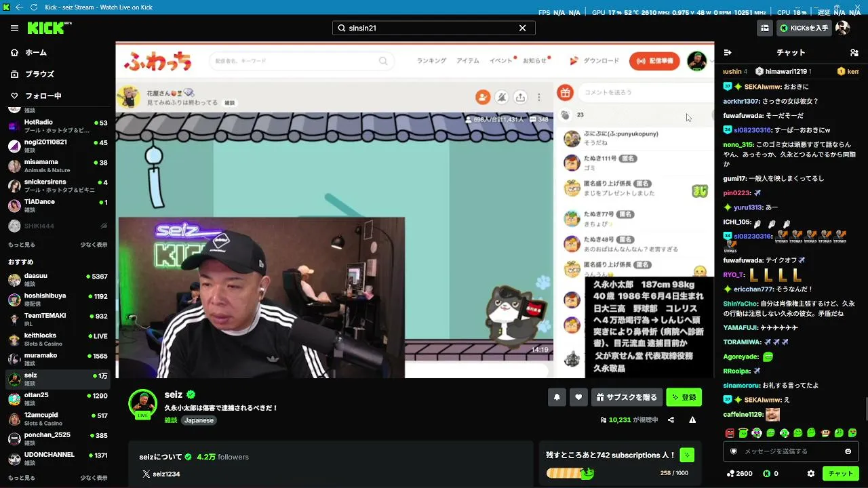868x488 pixels.
Task: Expand recommended channels with もっと見る
Action: coord(21,478)
